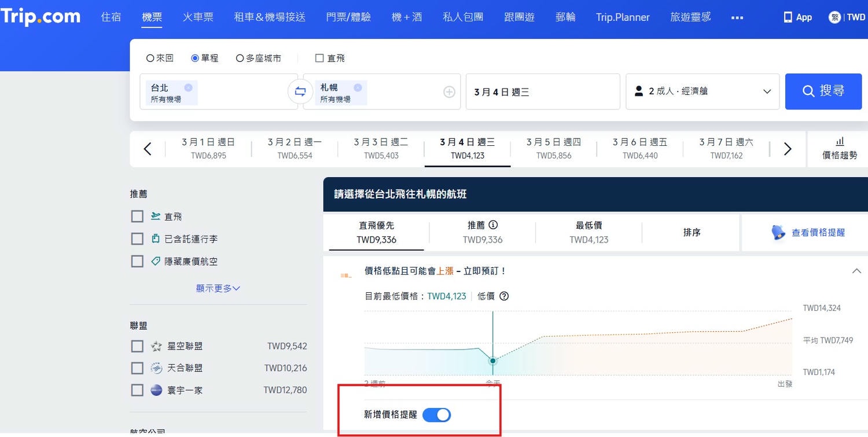Click the 3月4日 週三 departure date field

(543, 91)
